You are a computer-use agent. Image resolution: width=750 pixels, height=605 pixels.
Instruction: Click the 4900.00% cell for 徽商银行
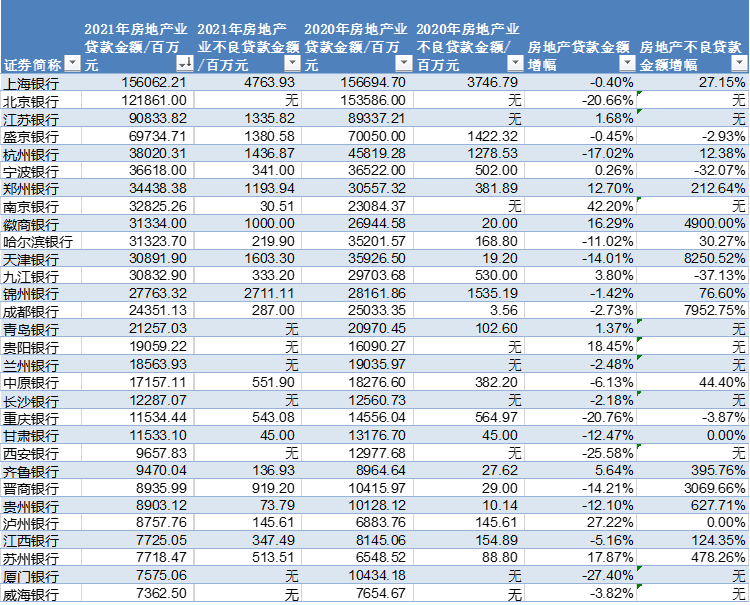(692, 223)
